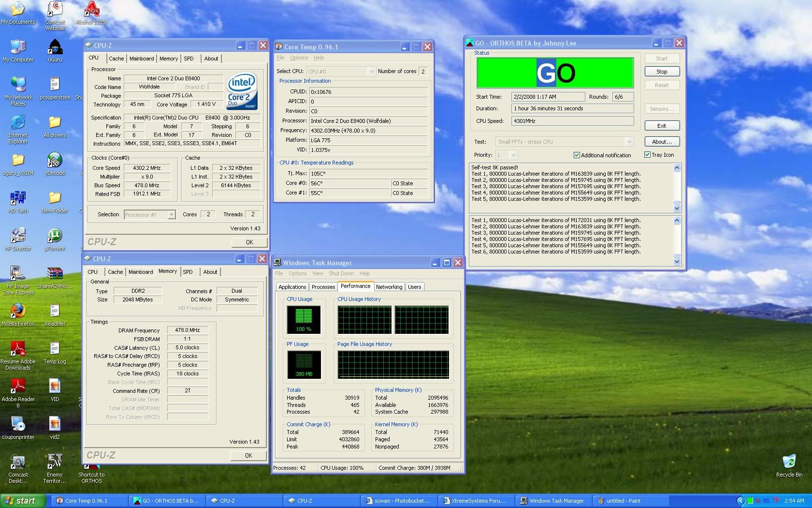
Task: Launch Enemy Territory desktop icon
Action: (55, 468)
